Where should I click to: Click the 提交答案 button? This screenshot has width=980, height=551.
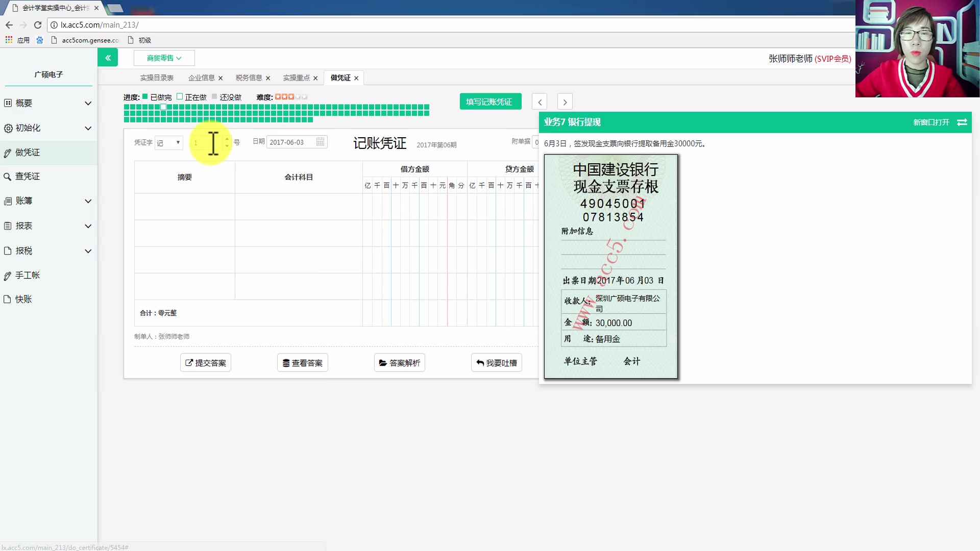205,363
